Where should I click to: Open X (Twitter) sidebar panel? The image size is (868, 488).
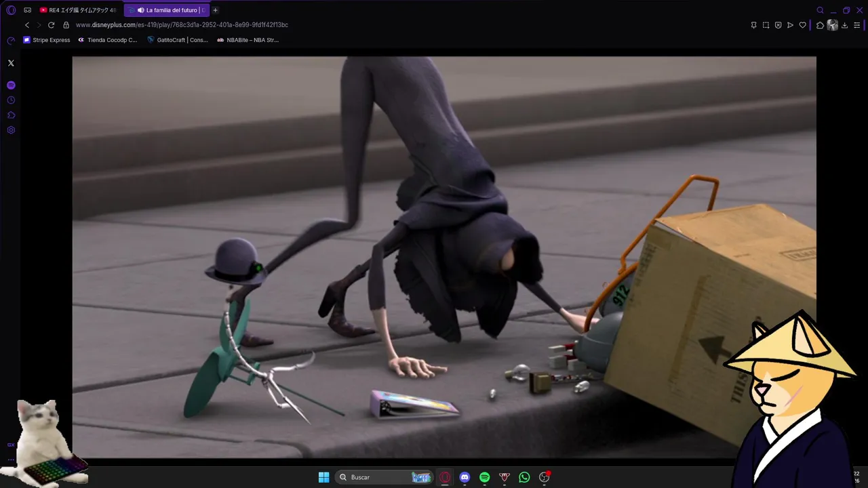click(x=11, y=63)
